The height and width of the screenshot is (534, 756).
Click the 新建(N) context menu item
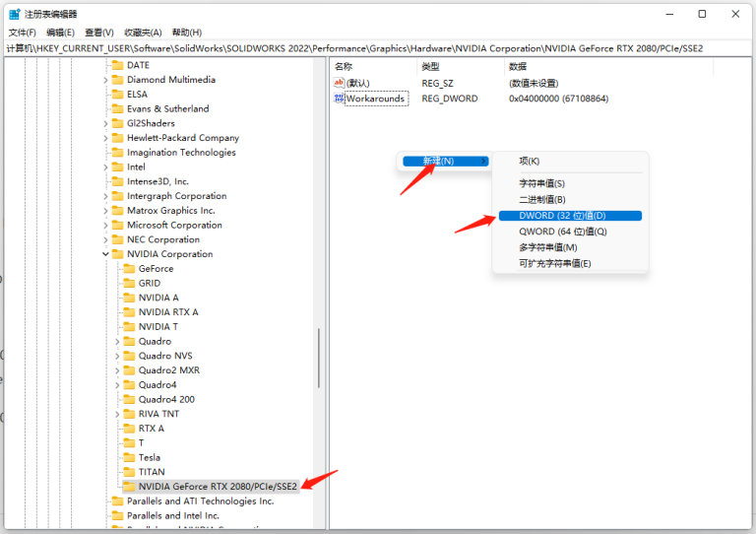pos(446,162)
